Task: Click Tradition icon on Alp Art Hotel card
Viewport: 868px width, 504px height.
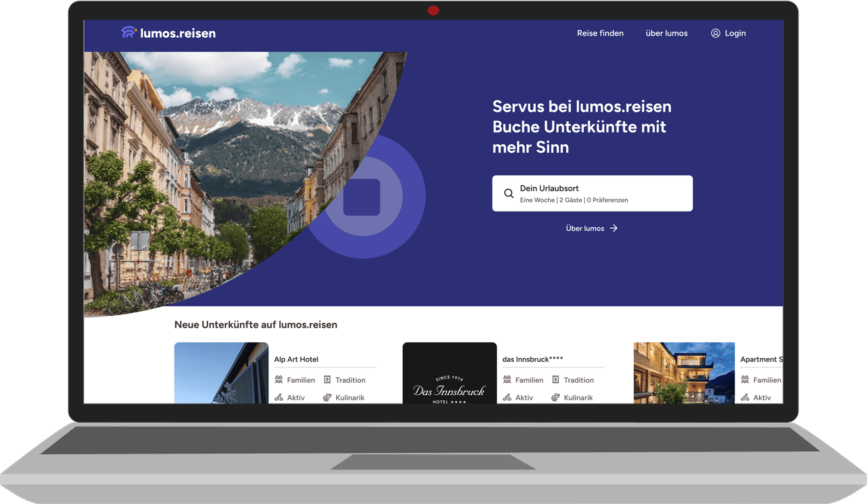Action: (327, 379)
